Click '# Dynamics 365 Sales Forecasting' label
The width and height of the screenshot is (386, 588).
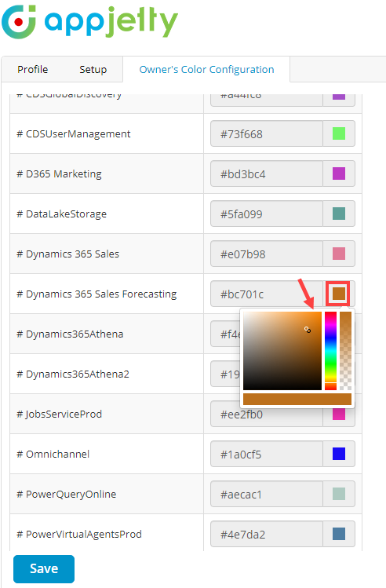click(96, 294)
